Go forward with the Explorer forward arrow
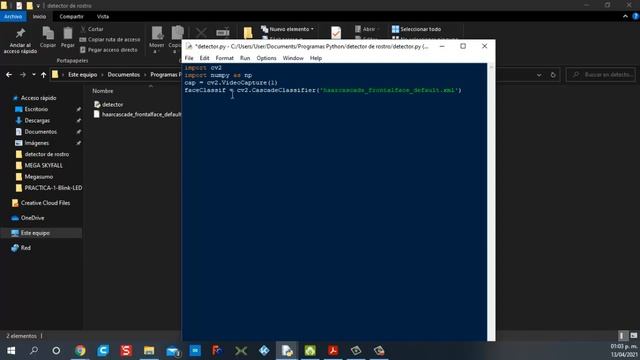Screen dimensions: 640x360 click(23, 75)
